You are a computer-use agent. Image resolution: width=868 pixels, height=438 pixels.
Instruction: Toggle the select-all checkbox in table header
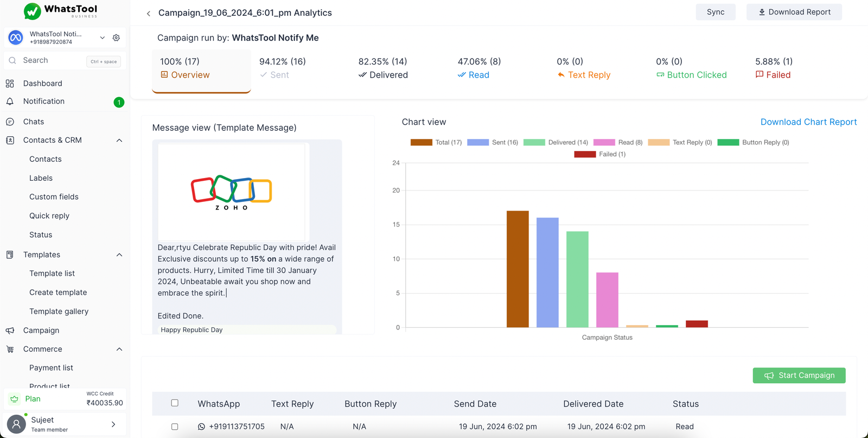tap(175, 403)
